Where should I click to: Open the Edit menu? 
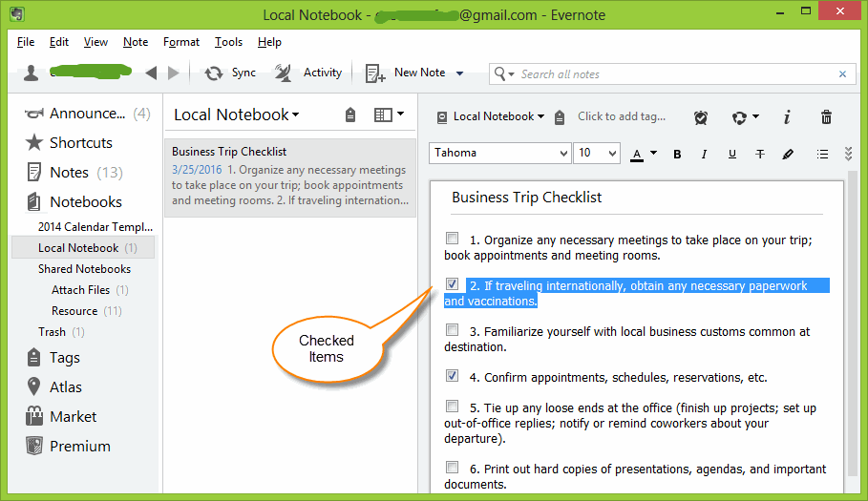pyautogui.click(x=59, y=42)
